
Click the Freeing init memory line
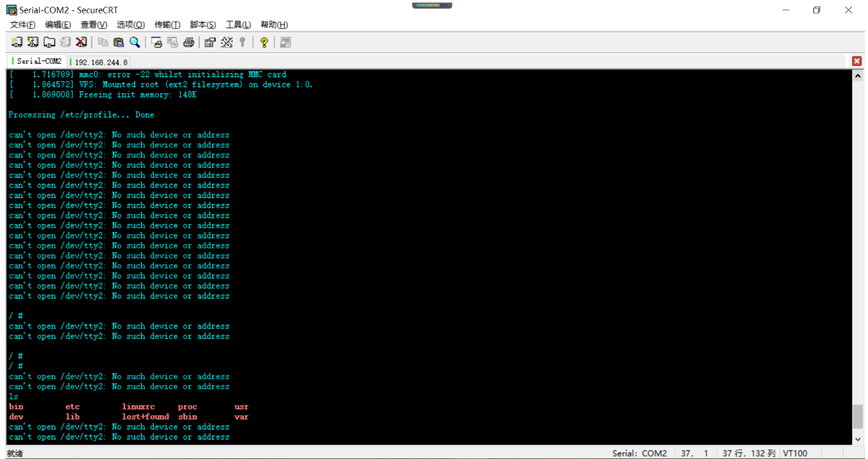(102, 95)
